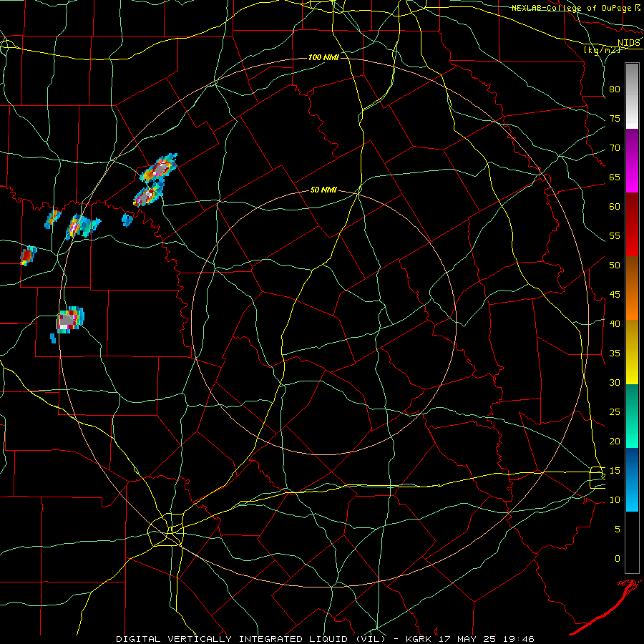This screenshot has width=644, height=644.
Task: Select the purple-magenta band on the color scale
Action: pos(632,160)
